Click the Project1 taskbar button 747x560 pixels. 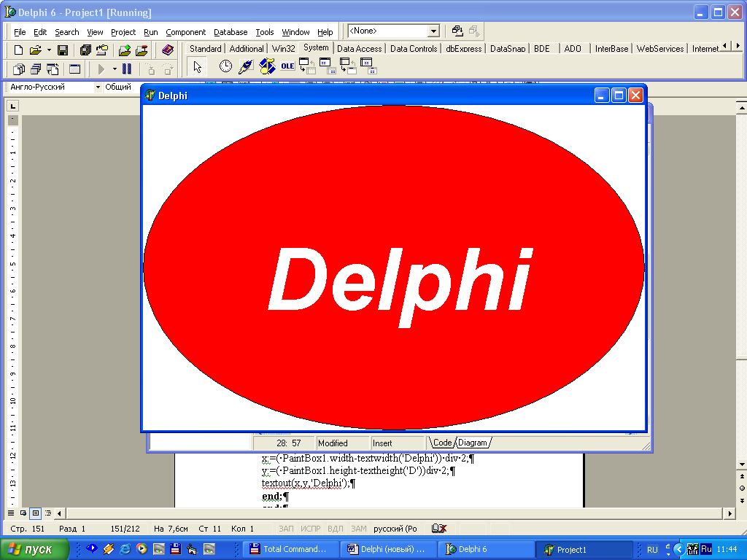point(584,549)
